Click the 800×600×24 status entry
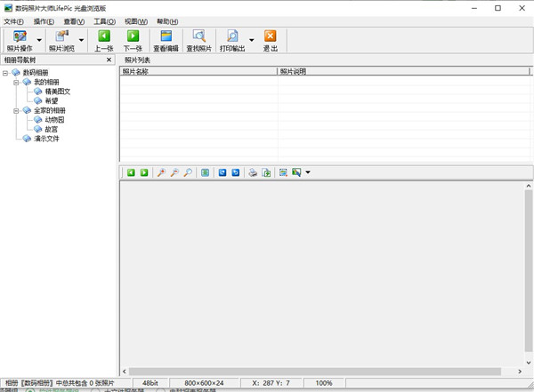 [204, 383]
